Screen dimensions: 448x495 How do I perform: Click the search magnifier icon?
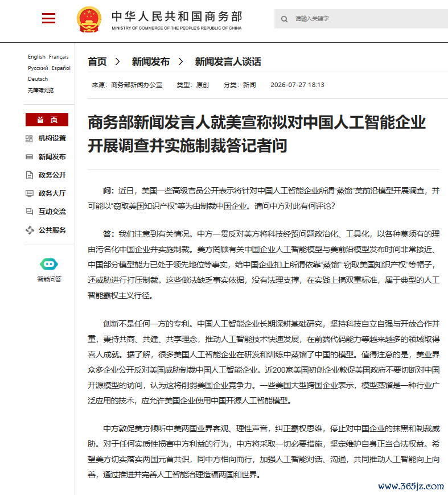tap(285, 19)
